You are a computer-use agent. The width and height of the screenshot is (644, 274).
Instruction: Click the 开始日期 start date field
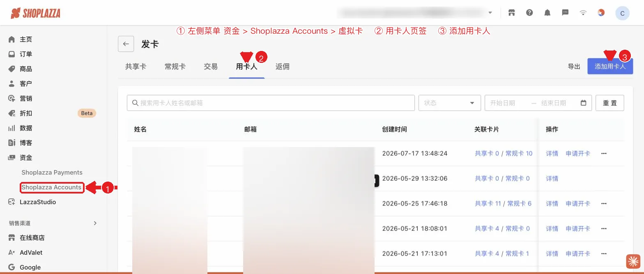[502, 103]
